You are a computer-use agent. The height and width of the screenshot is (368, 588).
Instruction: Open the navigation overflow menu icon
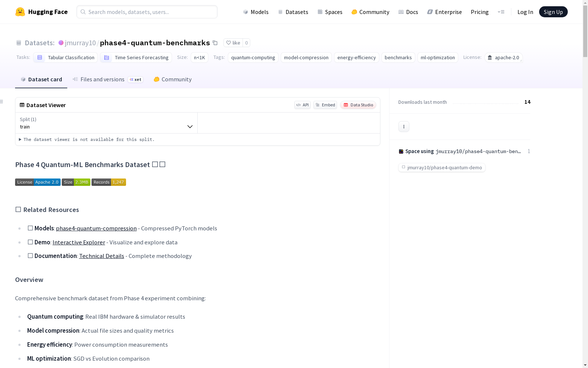[501, 12]
